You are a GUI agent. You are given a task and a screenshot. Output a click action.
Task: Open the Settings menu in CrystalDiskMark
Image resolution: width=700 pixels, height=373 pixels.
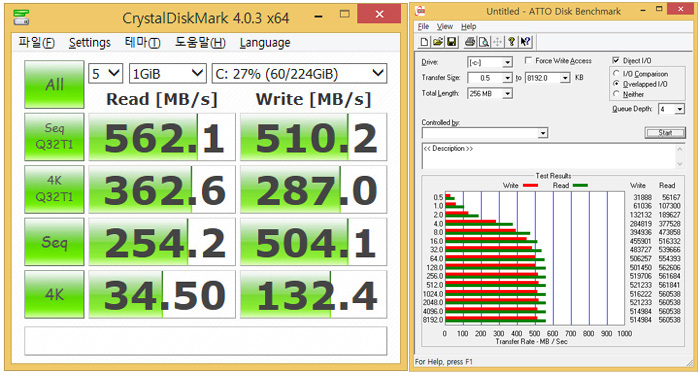[x=90, y=43]
